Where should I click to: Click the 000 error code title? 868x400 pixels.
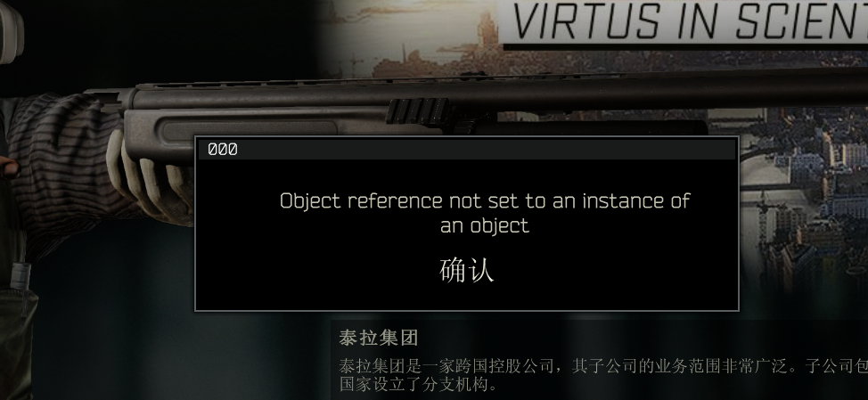coord(223,150)
